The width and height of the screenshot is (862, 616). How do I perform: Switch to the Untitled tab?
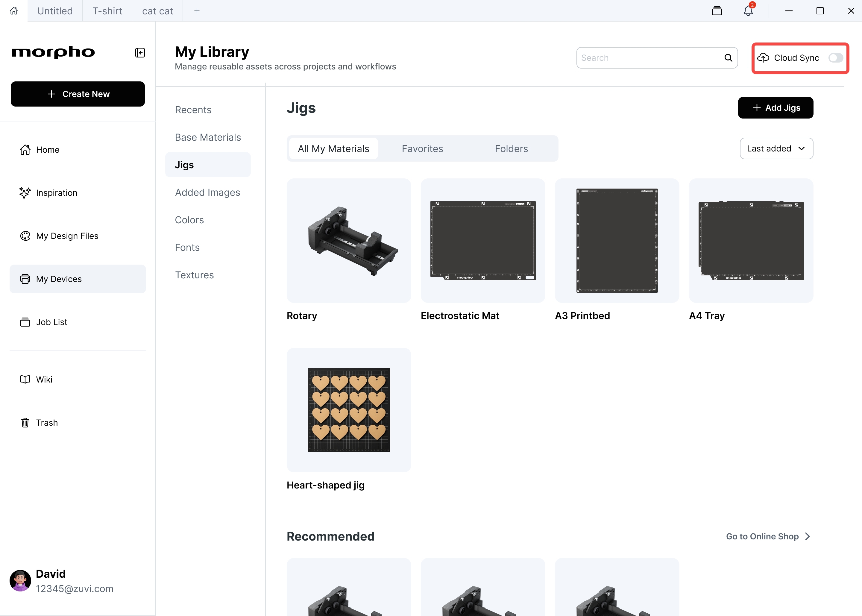(x=55, y=11)
